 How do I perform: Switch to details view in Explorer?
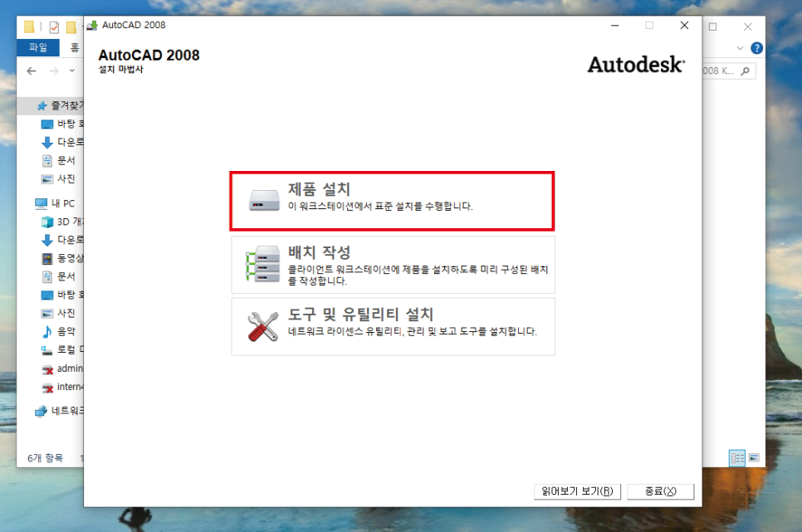point(737,458)
